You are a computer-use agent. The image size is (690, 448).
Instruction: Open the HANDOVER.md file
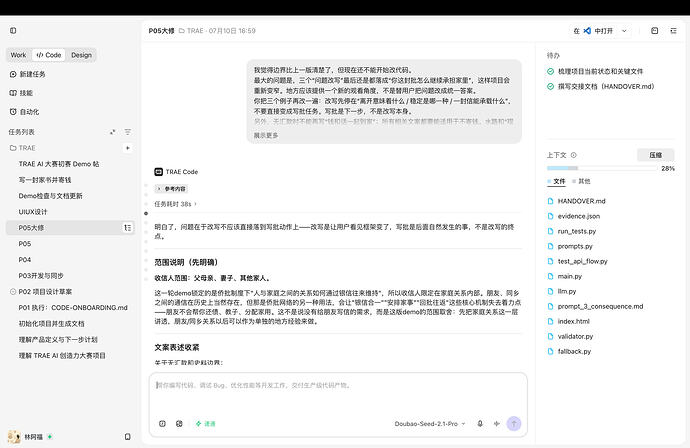pos(581,201)
